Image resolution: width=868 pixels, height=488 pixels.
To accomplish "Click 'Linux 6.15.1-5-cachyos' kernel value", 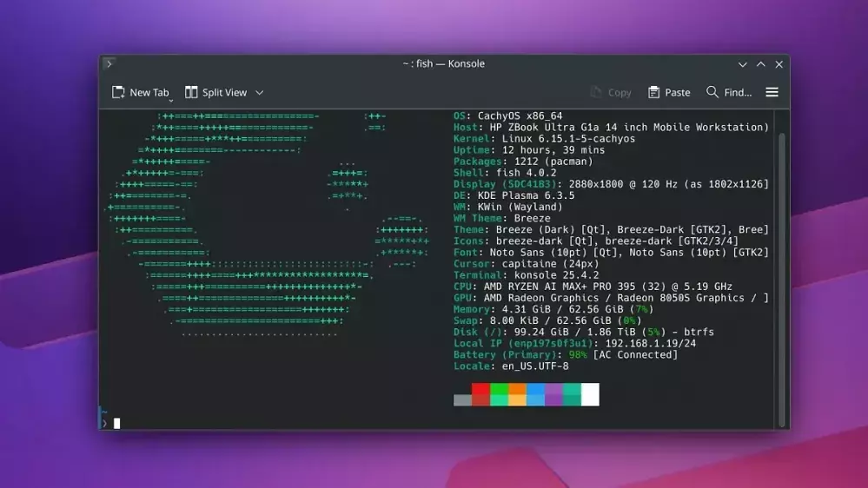I will tap(568, 138).
